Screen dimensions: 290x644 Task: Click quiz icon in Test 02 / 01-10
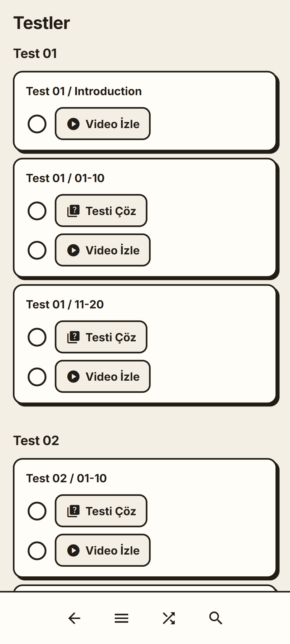coord(73,511)
